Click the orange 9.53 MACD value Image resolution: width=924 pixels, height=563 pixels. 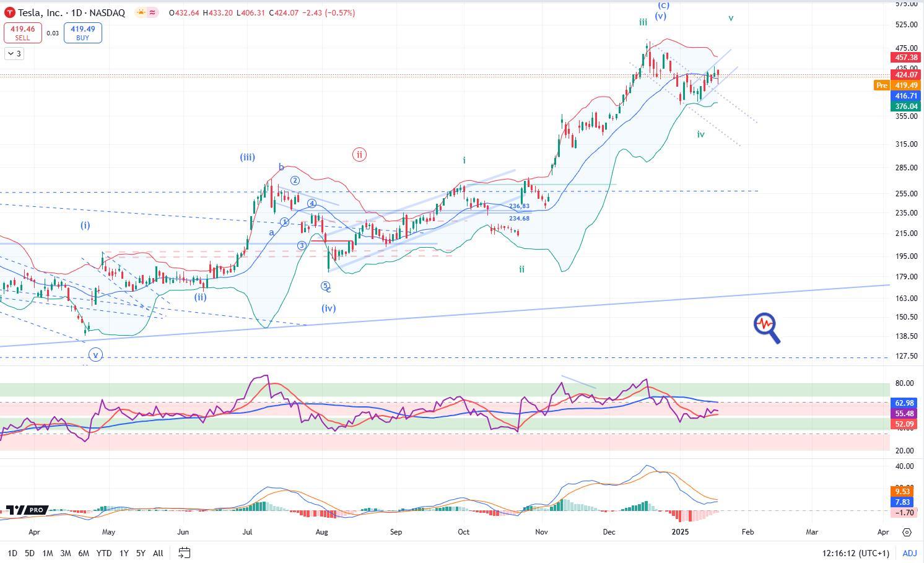[x=903, y=492]
